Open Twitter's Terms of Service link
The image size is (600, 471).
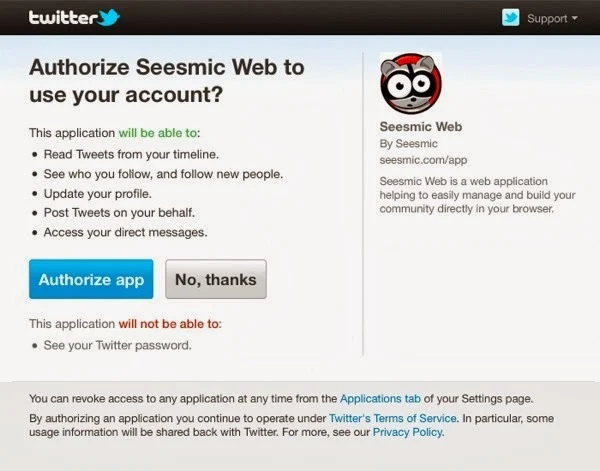(393, 418)
